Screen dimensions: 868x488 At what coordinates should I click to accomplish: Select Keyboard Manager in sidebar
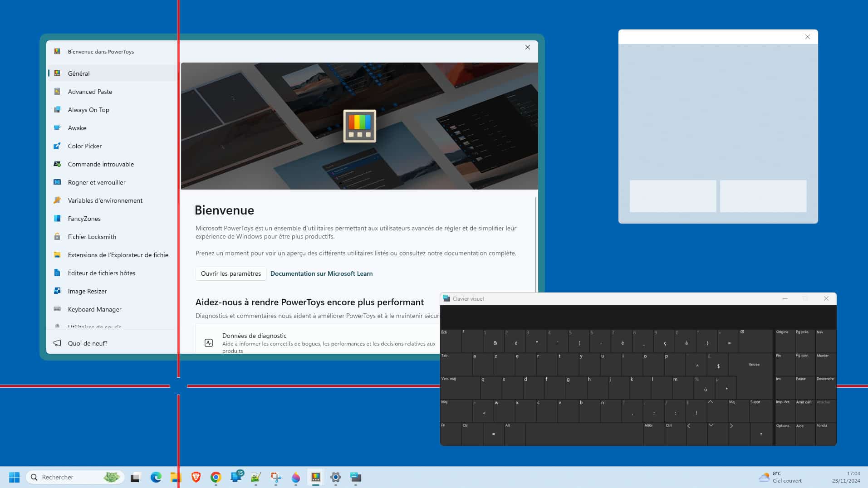pyautogui.click(x=112, y=309)
